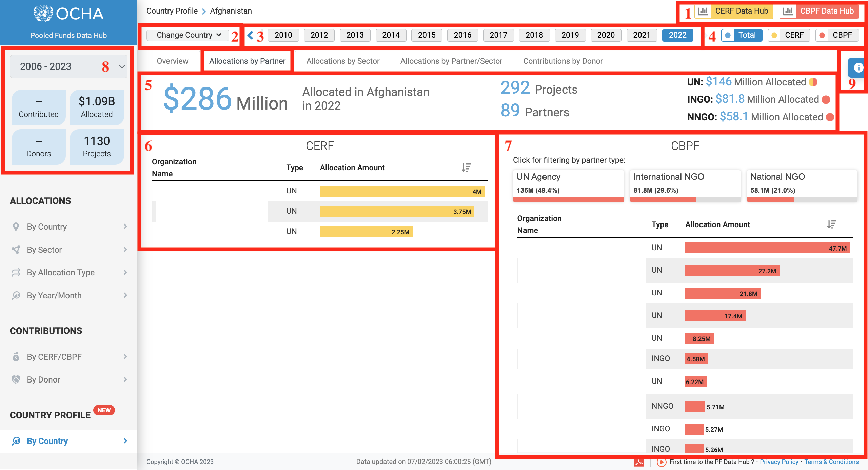The image size is (868, 470).
Task: Click the CERF 4M allocation bar
Action: pyautogui.click(x=402, y=191)
